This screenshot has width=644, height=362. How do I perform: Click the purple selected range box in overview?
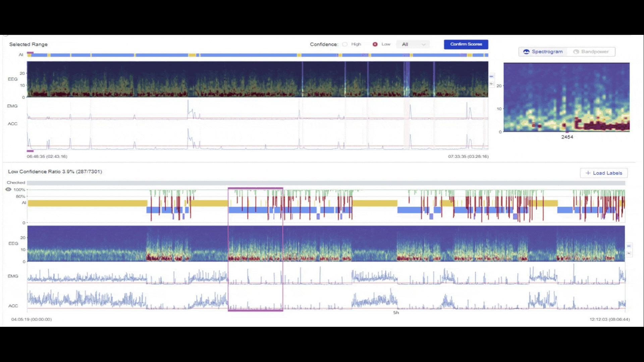tap(255, 249)
